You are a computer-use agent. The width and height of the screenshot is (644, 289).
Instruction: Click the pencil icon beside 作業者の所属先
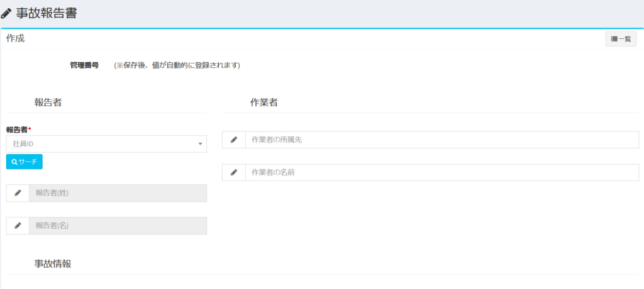[x=234, y=140]
